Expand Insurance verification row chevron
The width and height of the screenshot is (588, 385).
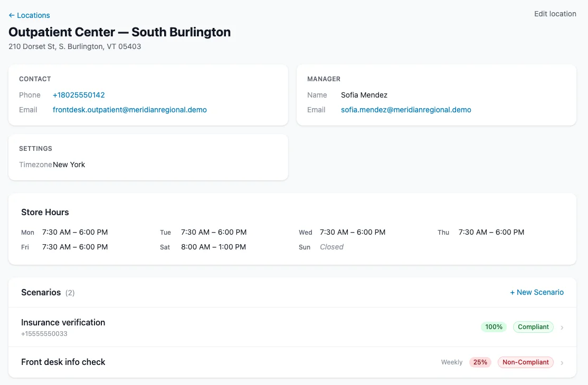point(562,328)
